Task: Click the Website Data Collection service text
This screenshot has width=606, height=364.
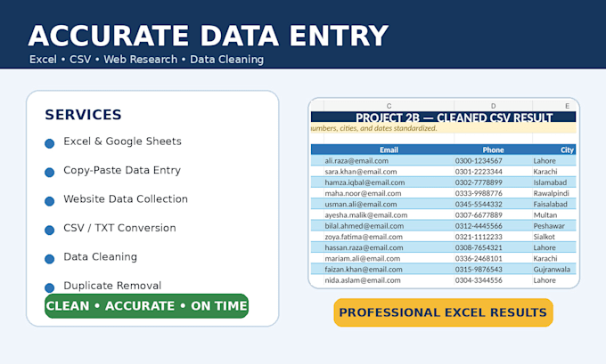Action: pos(126,198)
